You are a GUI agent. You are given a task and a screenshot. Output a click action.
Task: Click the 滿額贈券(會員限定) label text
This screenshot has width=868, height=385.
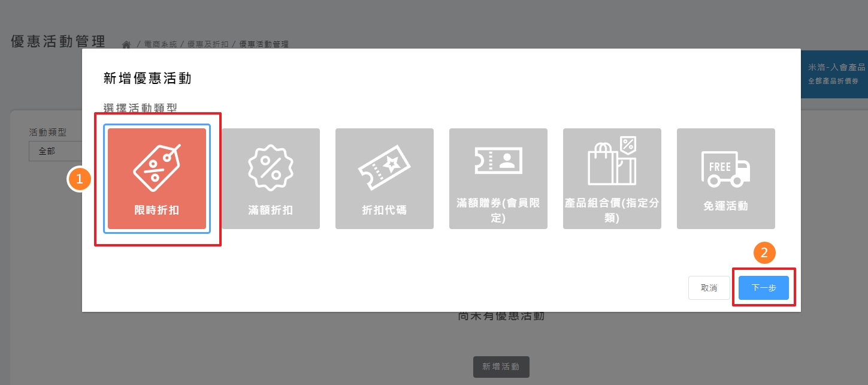point(498,210)
